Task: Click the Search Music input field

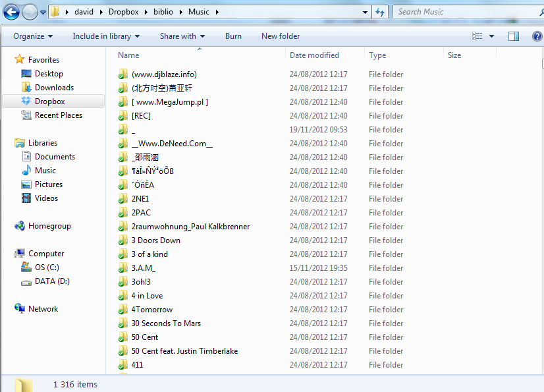Action: pyautogui.click(x=461, y=12)
